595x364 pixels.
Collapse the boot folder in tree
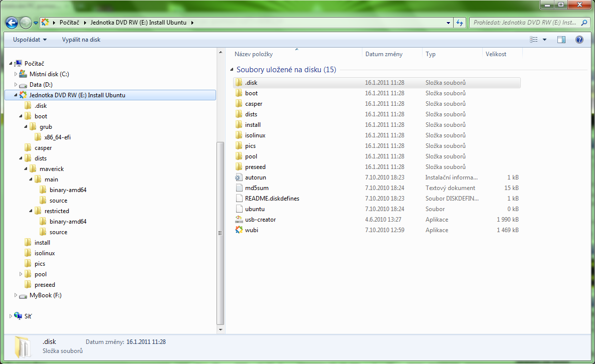[21, 116]
